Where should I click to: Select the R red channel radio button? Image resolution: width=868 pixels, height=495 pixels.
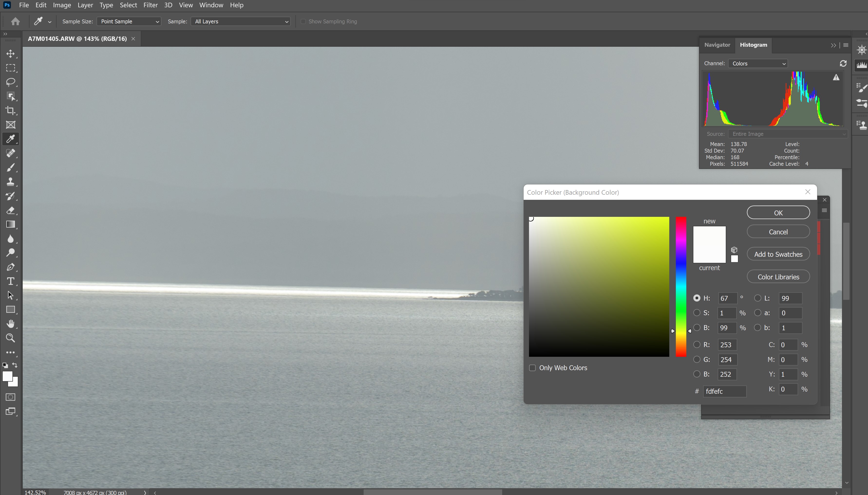pos(697,345)
